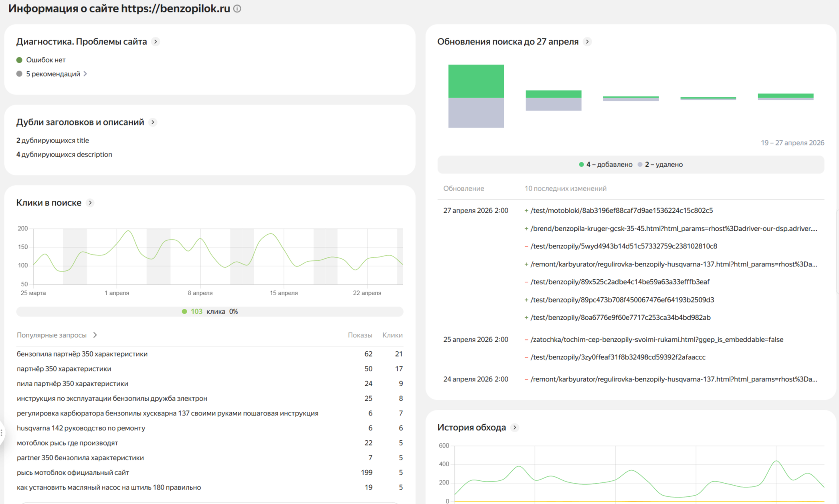Expand the popular queries arrow
Viewport: 839px width, 504px height.
click(x=95, y=335)
